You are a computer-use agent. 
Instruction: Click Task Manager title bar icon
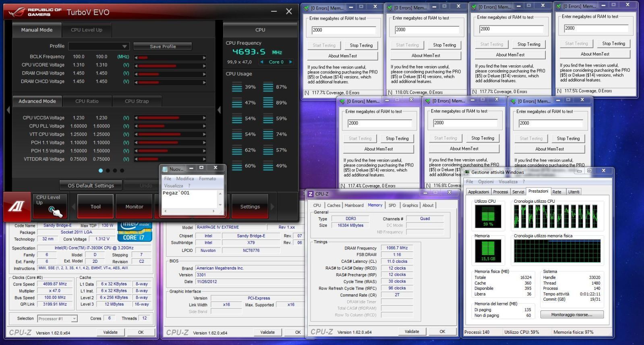[467, 172]
